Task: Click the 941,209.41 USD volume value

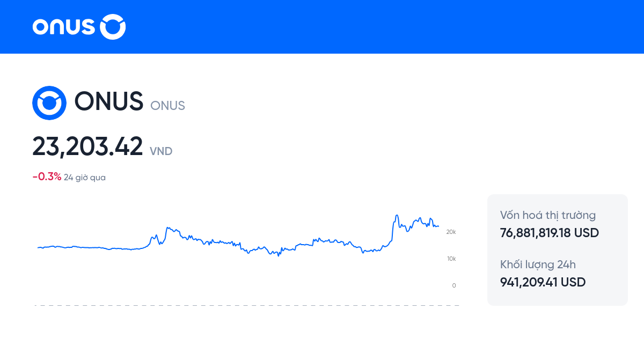Action: pyautogui.click(x=543, y=282)
